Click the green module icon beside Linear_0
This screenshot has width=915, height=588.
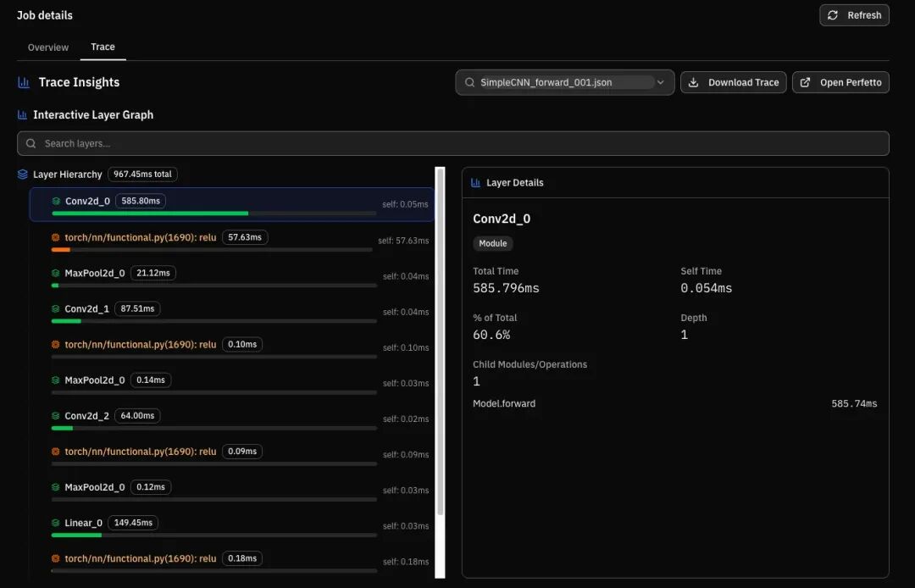(55, 523)
